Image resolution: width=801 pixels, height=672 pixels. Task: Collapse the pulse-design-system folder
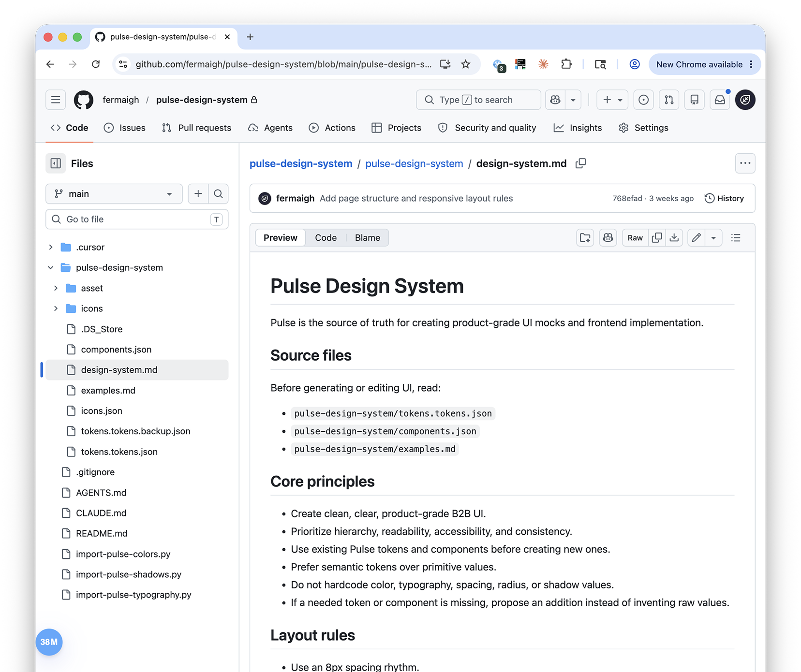coord(51,267)
